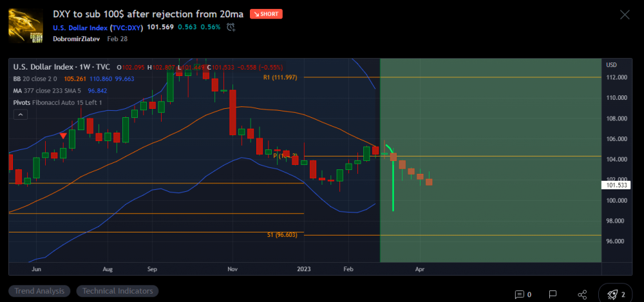Open the Technical Indicators tag
The image size is (644, 302).
click(117, 291)
